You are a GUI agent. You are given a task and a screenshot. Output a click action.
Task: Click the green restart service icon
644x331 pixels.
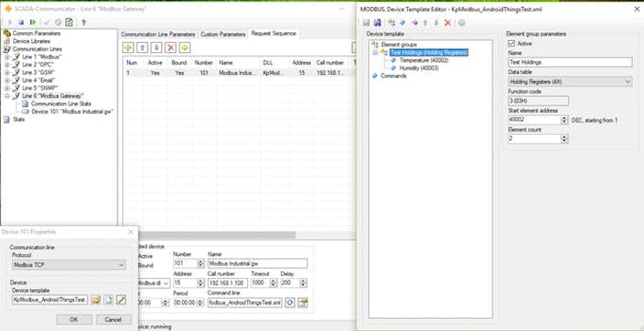click(x=33, y=22)
